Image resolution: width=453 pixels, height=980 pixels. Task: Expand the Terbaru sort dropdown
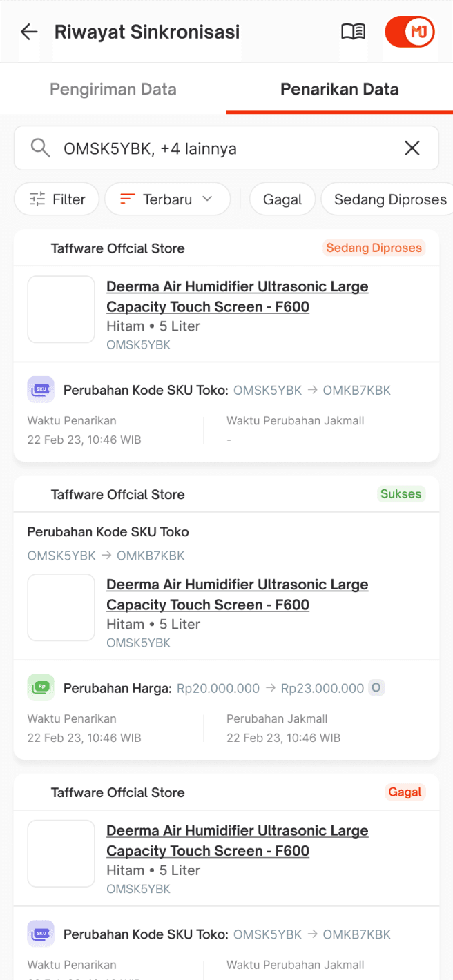[168, 199]
